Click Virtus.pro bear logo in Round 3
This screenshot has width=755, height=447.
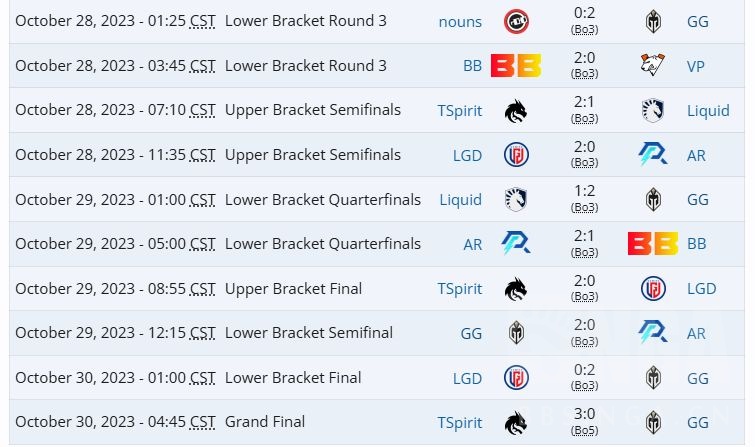[653, 66]
